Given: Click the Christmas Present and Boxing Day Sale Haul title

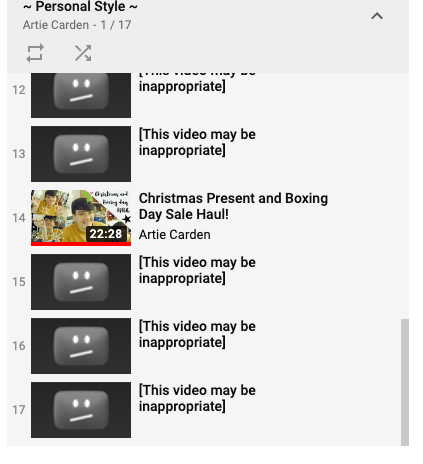Looking at the screenshot, I should 233,206.
